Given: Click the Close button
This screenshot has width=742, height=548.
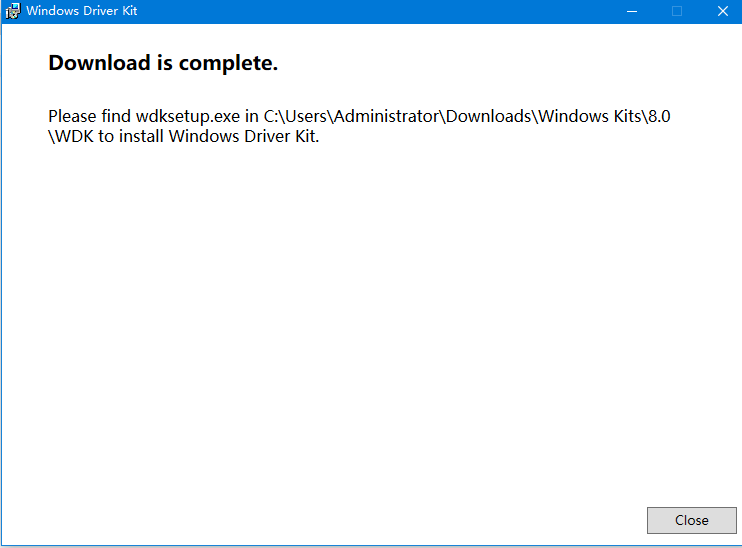Looking at the screenshot, I should (691, 520).
